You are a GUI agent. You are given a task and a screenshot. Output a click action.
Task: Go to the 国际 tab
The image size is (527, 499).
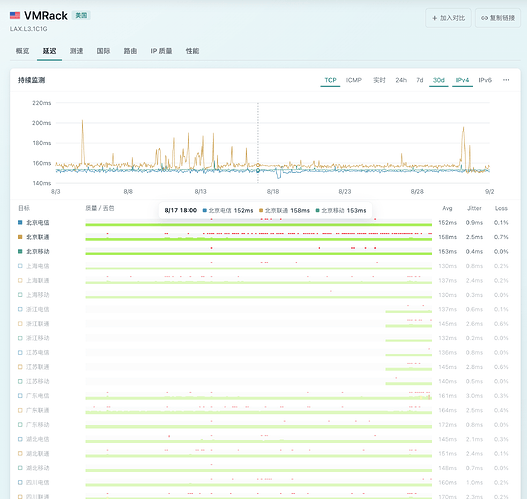click(x=103, y=51)
